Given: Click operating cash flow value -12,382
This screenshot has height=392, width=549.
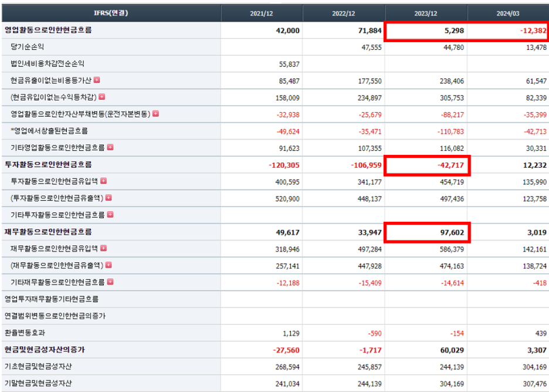Looking at the screenshot, I should tap(533, 31).
